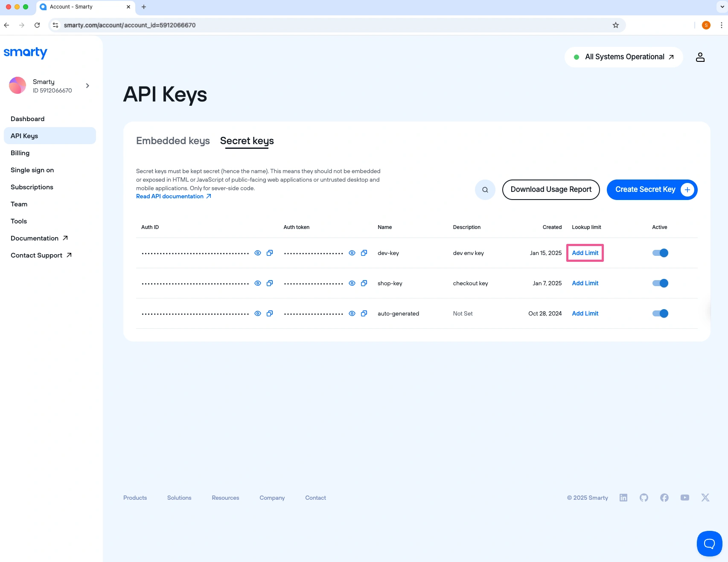The height and width of the screenshot is (562, 728).
Task: Reveal the dev-key Auth ID
Action: point(258,253)
